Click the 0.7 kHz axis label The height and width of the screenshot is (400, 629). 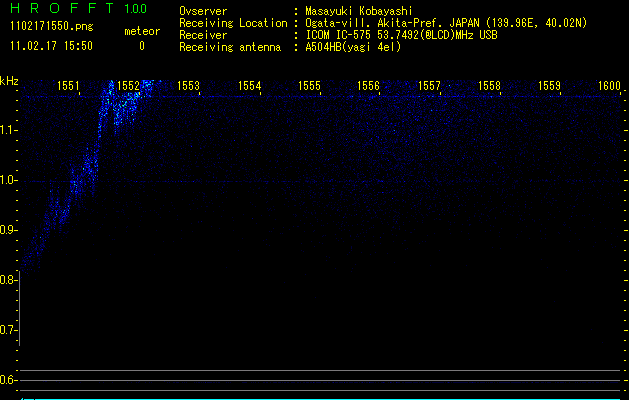point(8,330)
